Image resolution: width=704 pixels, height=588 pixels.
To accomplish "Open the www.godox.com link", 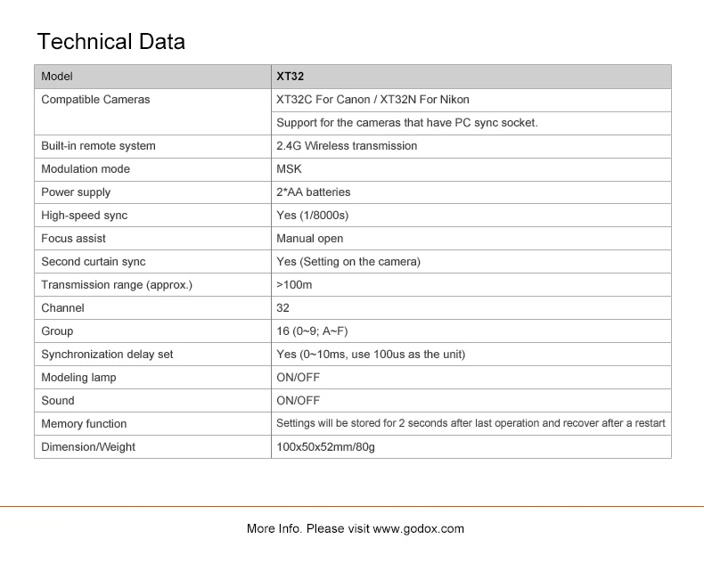I will pyautogui.click(x=419, y=528).
